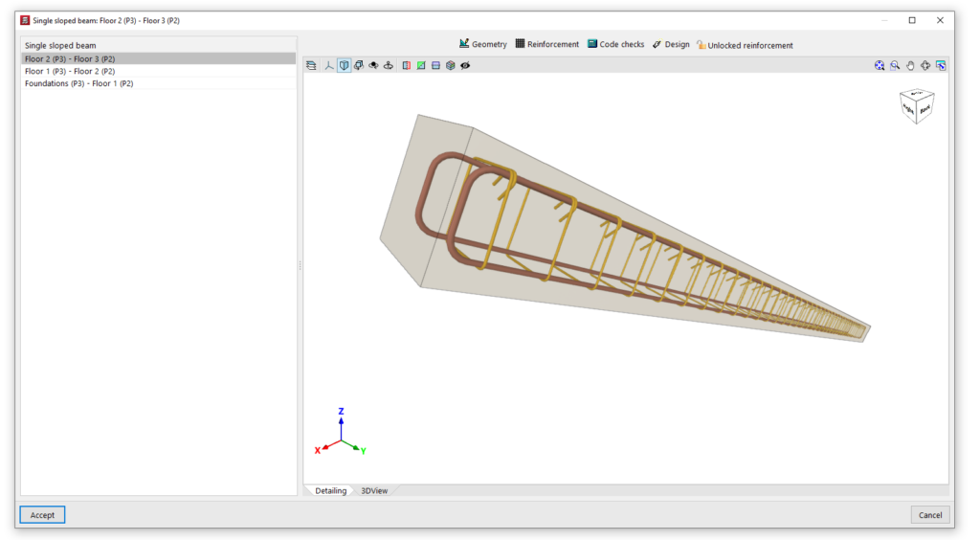Image resolution: width=980 pixels, height=540 pixels.
Task: Click the green diagonal plane icon
Action: pyautogui.click(x=421, y=66)
